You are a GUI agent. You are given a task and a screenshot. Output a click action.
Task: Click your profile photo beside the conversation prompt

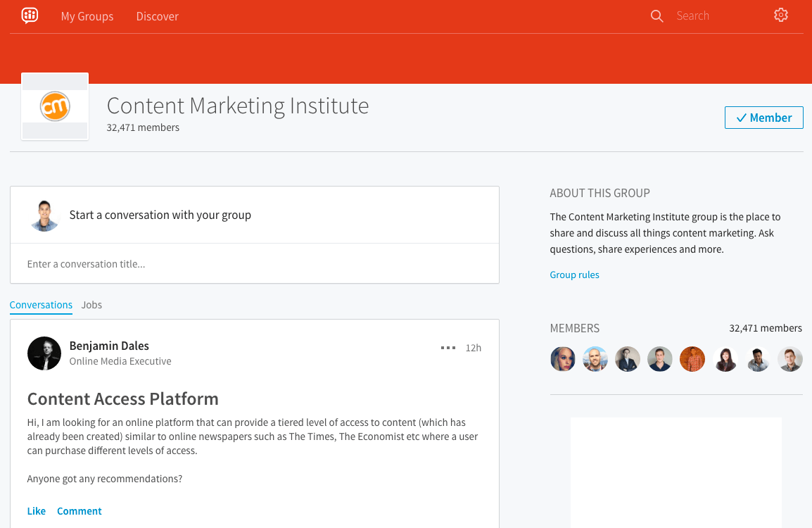coord(44,215)
